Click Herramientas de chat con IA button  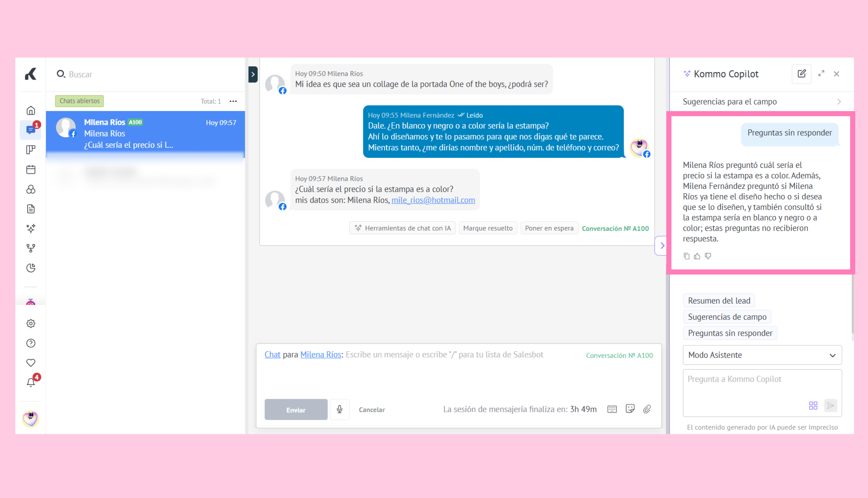coord(402,228)
